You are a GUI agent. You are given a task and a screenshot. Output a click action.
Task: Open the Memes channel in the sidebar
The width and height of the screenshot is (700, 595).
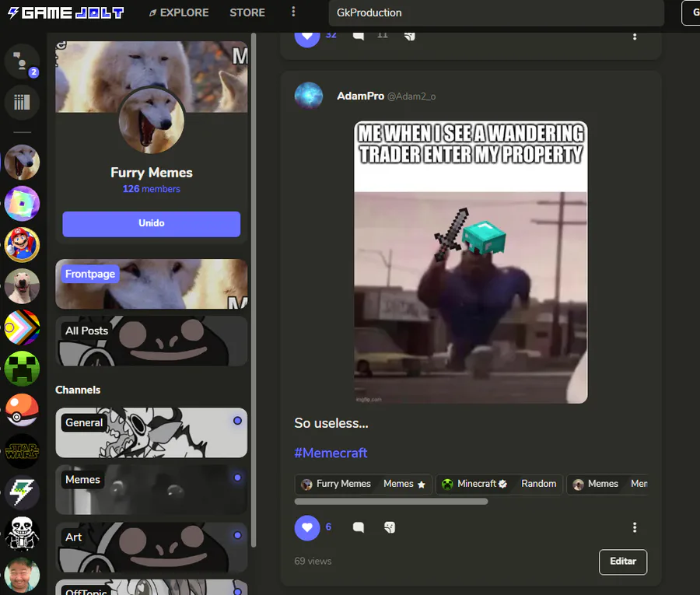tap(152, 490)
